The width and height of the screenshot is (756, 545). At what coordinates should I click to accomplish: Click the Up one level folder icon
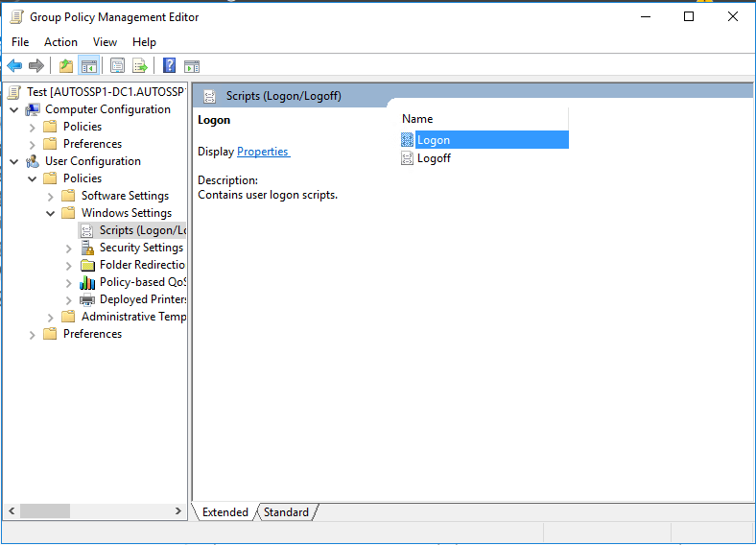pos(66,65)
